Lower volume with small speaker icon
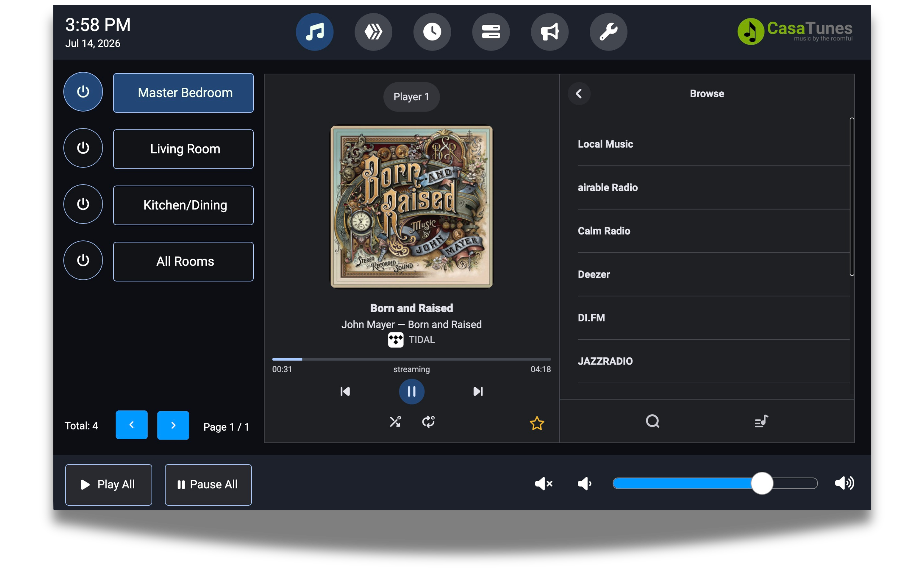Screen dimensions: 924x571 coord(584,484)
